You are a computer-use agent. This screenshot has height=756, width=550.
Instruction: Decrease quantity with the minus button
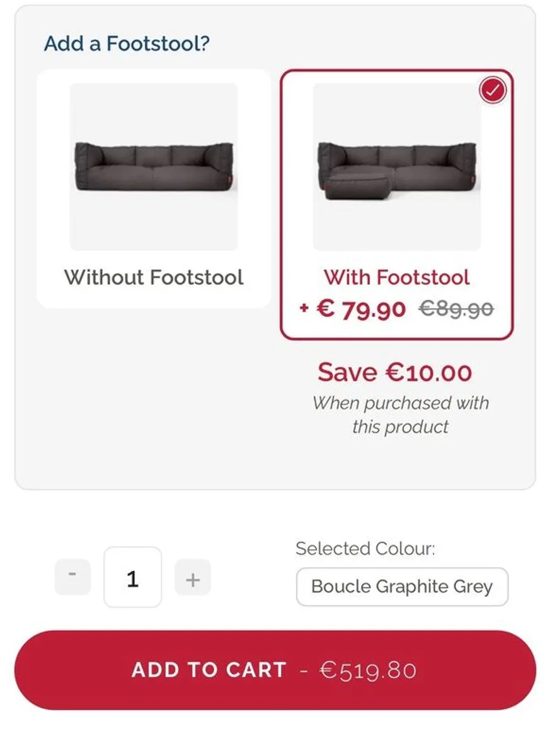(72, 576)
